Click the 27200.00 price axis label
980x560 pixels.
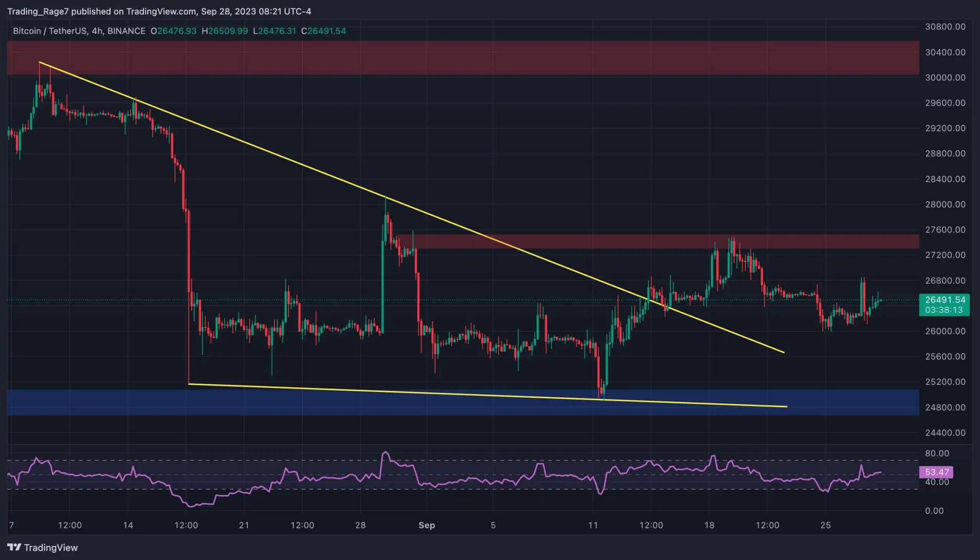pos(945,255)
